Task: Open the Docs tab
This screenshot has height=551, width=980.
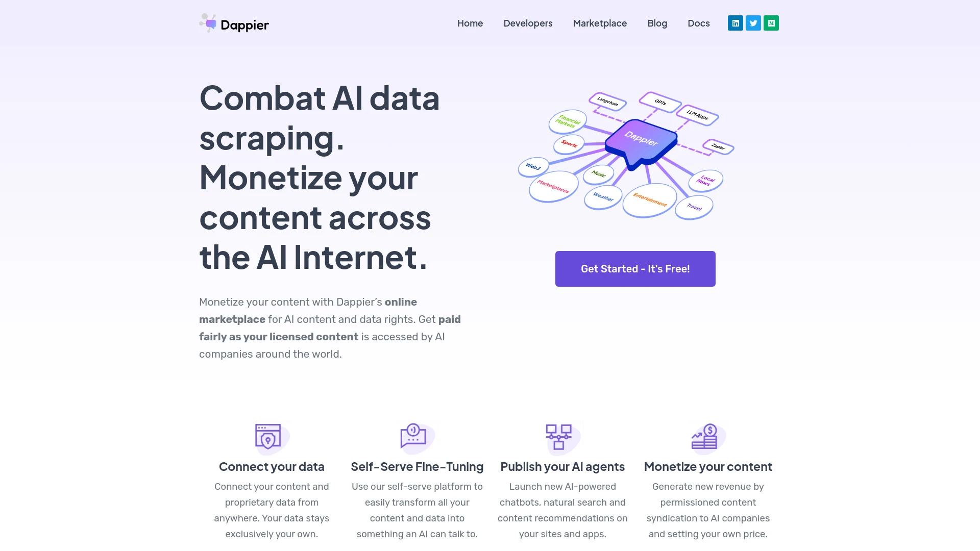Action: (x=698, y=23)
